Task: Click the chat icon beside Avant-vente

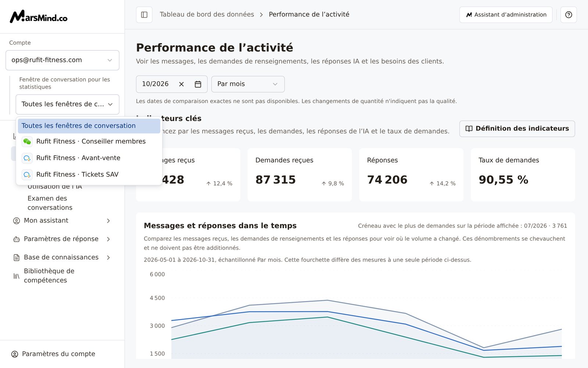Action: [x=27, y=158]
